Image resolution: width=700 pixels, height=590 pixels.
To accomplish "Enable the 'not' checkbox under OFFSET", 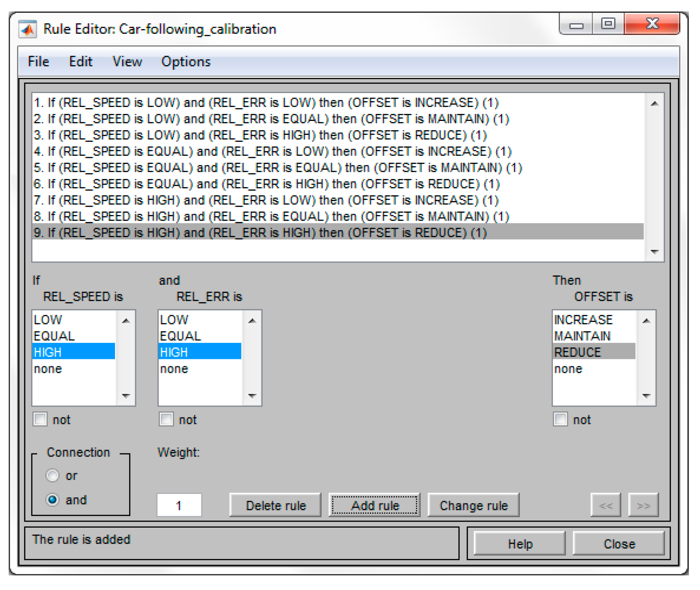I will click(x=560, y=419).
